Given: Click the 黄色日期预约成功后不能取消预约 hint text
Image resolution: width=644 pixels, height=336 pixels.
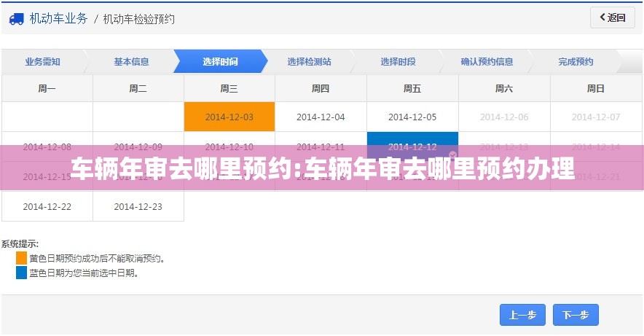Looking at the screenshot, I should click(x=98, y=258).
